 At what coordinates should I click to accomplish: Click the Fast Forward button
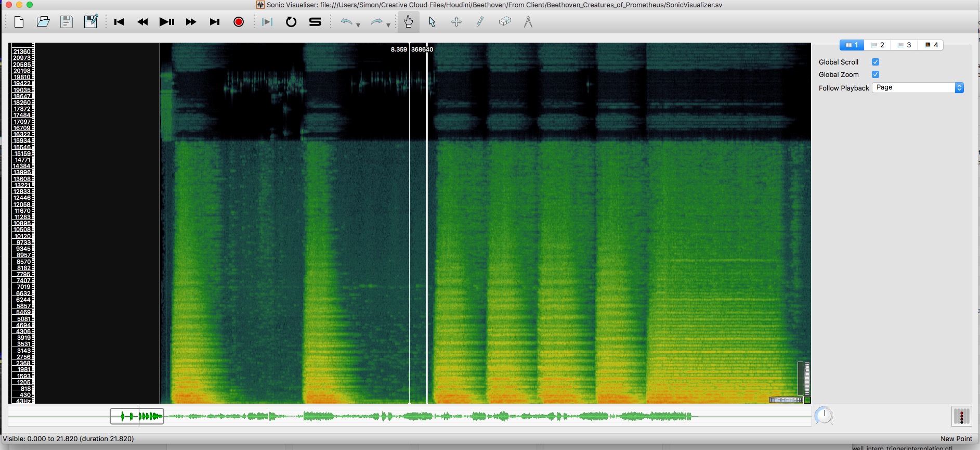pyautogui.click(x=191, y=22)
